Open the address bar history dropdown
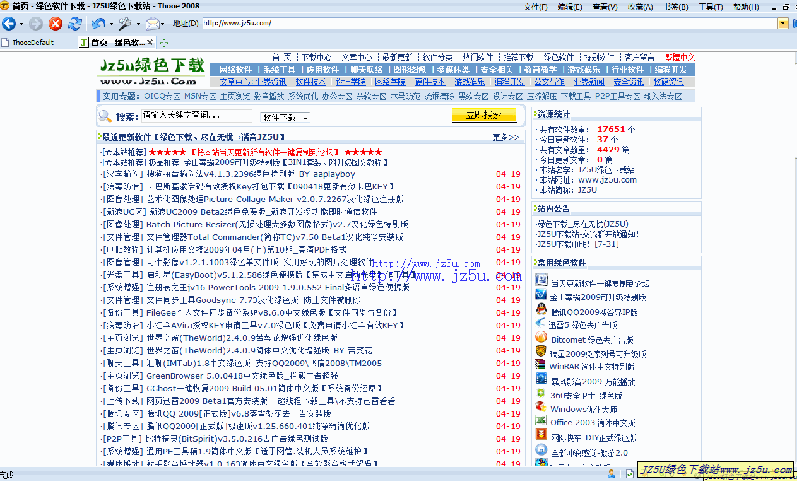This screenshot has height=481, width=797. (783, 23)
